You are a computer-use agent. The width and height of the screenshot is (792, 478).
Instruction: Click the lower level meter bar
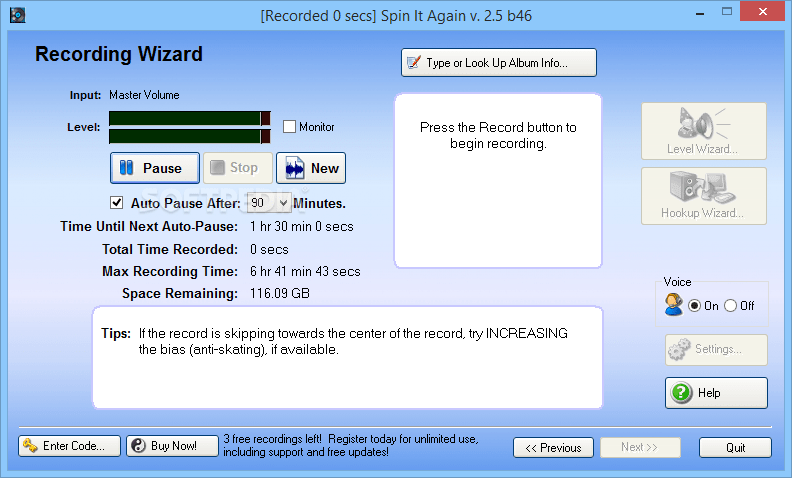189,136
